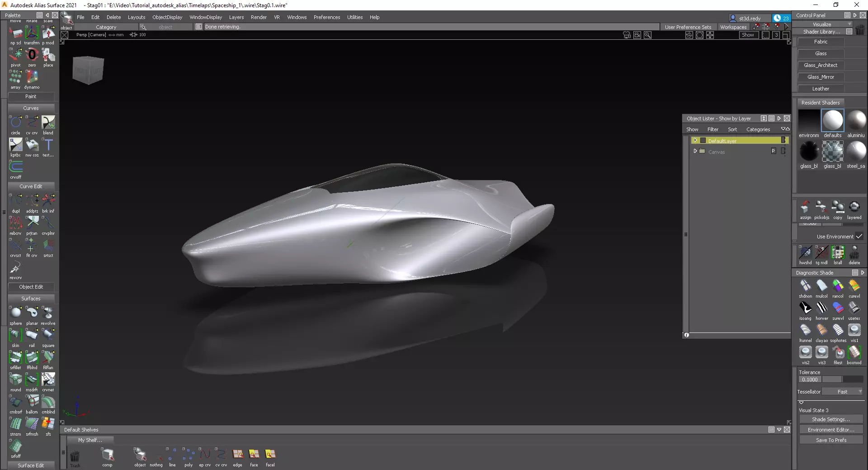This screenshot has width=868, height=470.
Task: Click the clayao diagnostic shade icon
Action: 821,330
